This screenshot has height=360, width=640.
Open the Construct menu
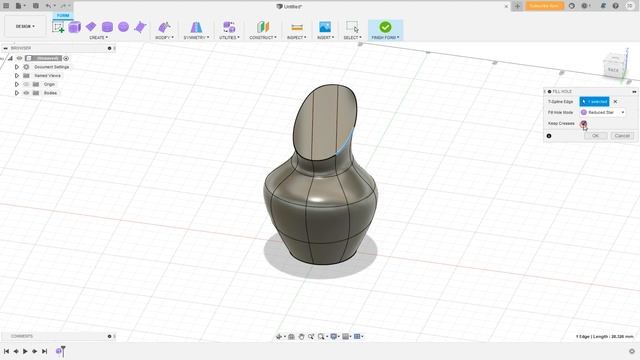tap(263, 38)
